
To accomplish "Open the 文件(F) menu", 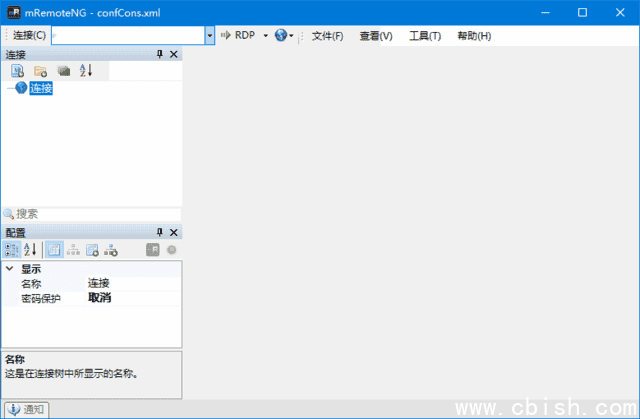I will pyautogui.click(x=327, y=36).
